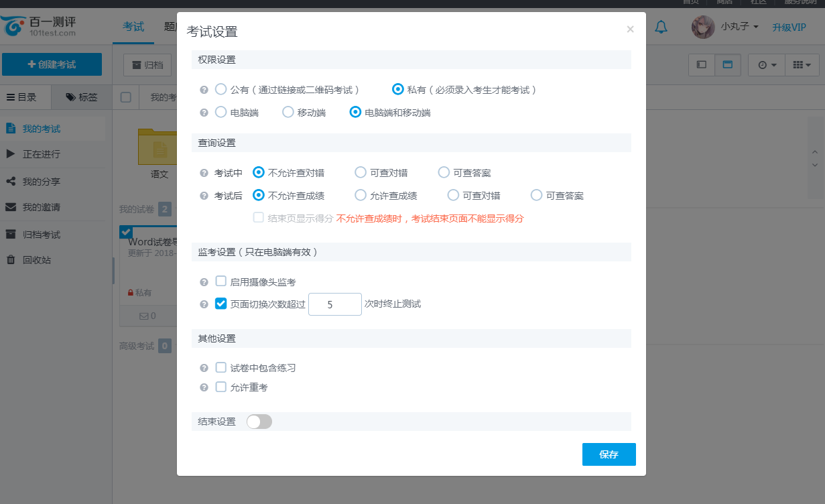Image resolution: width=825 pixels, height=504 pixels.
Task: Open 我的分享 in sidebar
Action: (53, 182)
